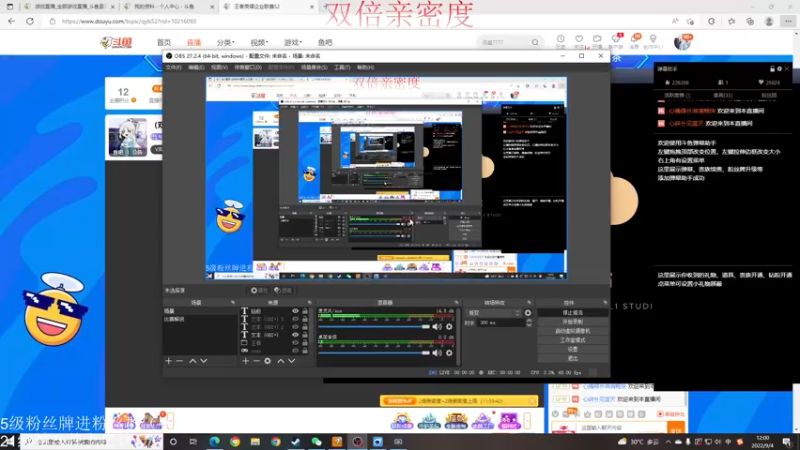Move the scene up in the Scenes panel
The width and height of the screenshot is (800, 450).
(x=193, y=361)
